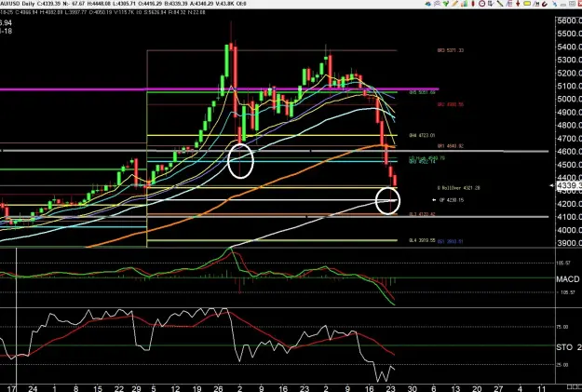The width and height of the screenshot is (582, 392).
Task: Click the 5600 price on the scale
Action: (x=569, y=20)
